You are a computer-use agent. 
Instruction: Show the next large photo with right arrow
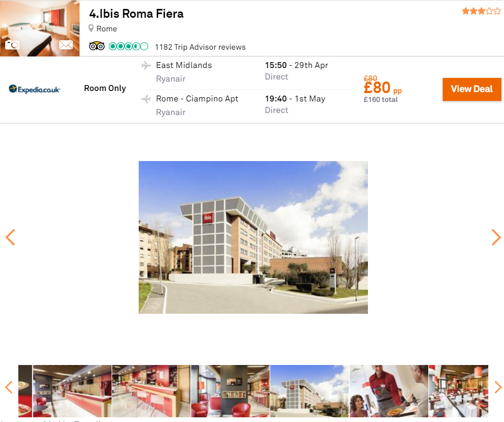496,237
